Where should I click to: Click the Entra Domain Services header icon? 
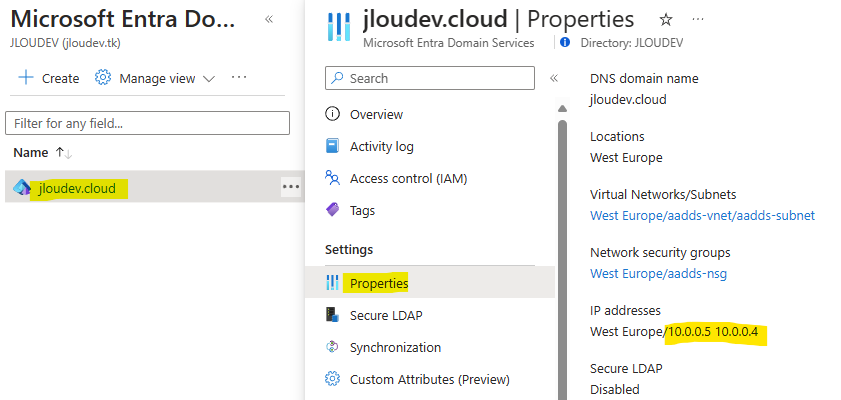339,27
